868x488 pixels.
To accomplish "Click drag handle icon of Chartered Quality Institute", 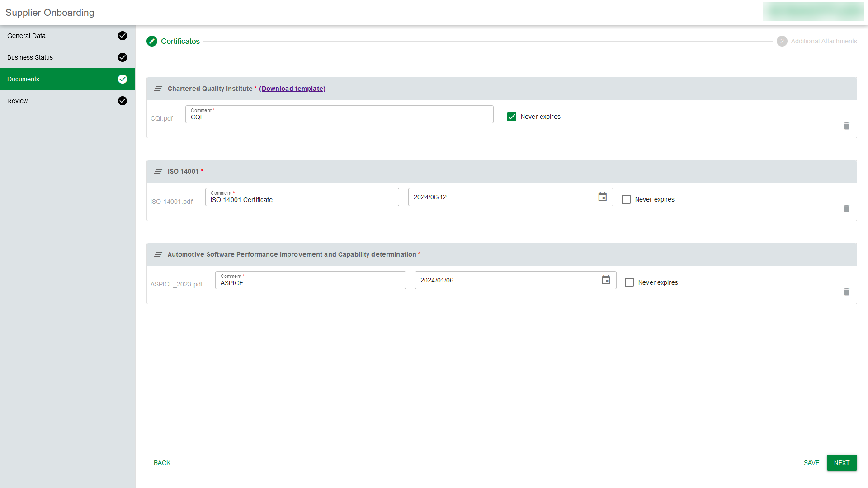I will point(158,89).
